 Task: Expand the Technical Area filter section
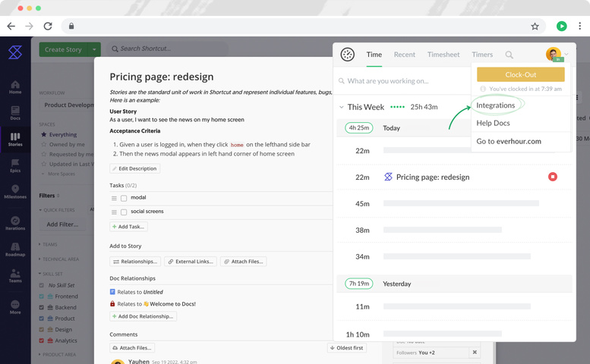[58, 259]
